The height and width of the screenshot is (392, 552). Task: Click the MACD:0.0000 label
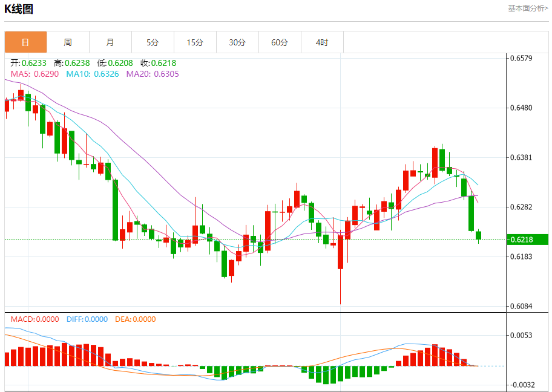[x=34, y=319]
